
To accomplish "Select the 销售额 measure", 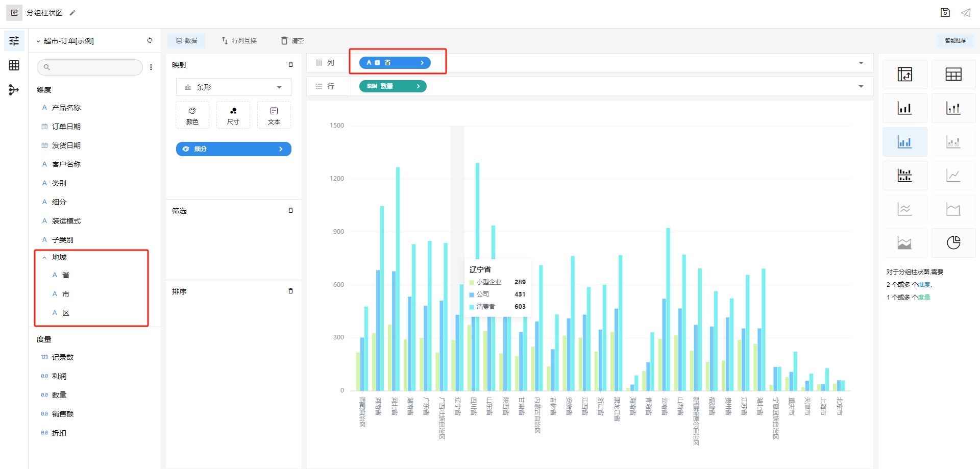I will pyautogui.click(x=63, y=414).
